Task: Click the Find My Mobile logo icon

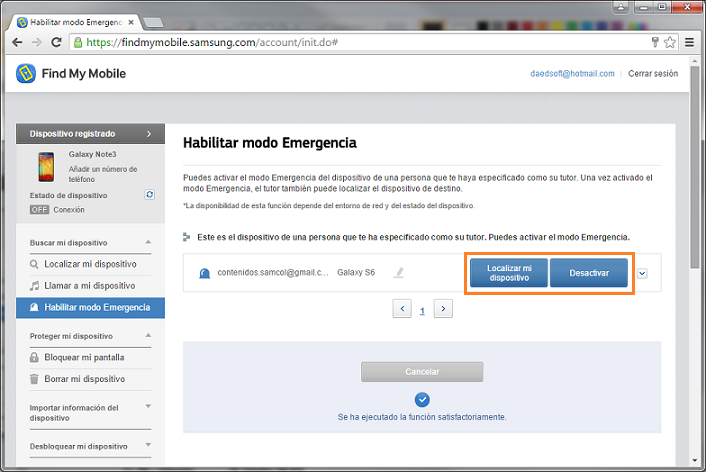Action: (x=26, y=73)
